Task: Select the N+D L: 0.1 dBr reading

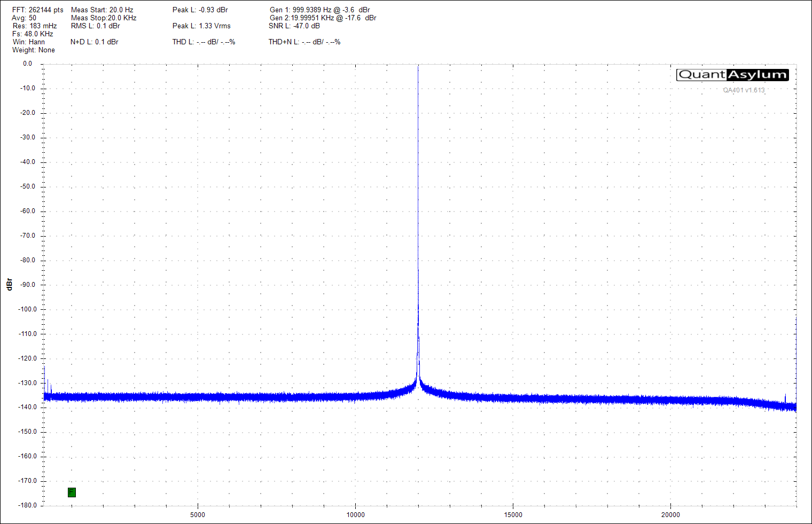Action: click(x=95, y=42)
